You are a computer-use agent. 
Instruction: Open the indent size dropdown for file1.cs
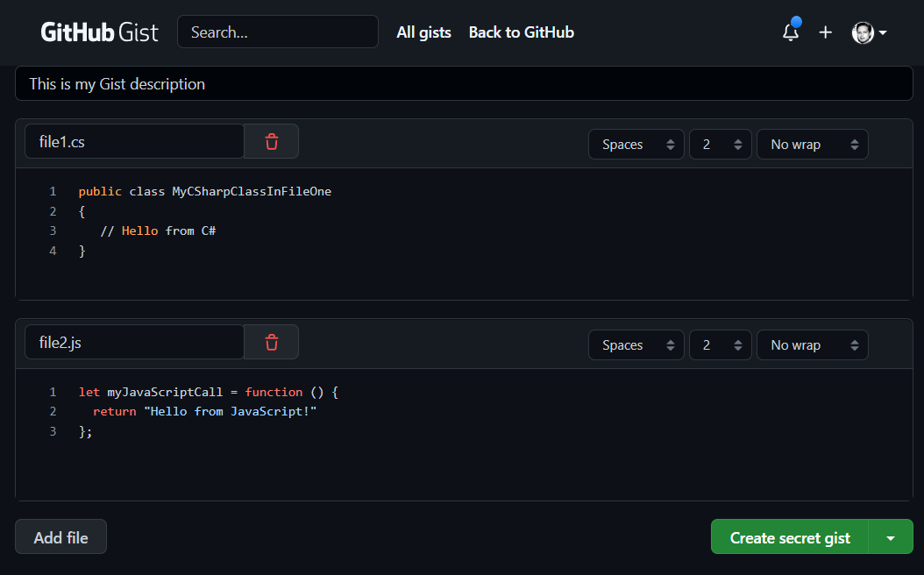720,144
